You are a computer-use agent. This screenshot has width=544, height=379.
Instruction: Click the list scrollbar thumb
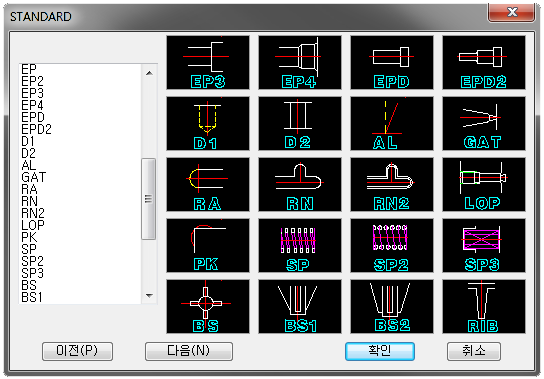[x=148, y=199]
